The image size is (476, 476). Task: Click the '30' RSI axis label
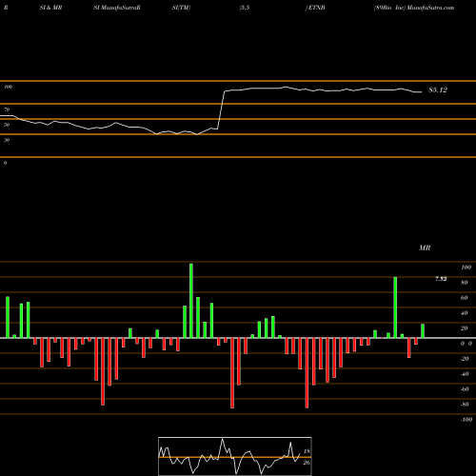(7, 140)
